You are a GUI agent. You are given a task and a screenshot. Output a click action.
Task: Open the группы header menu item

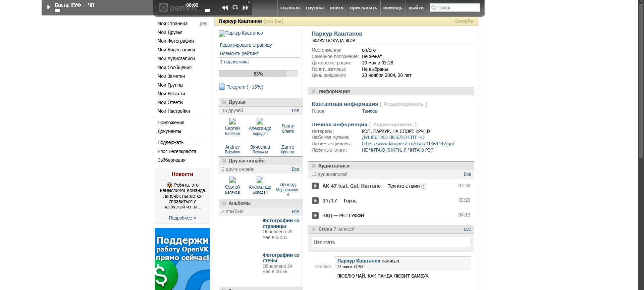[315, 8]
